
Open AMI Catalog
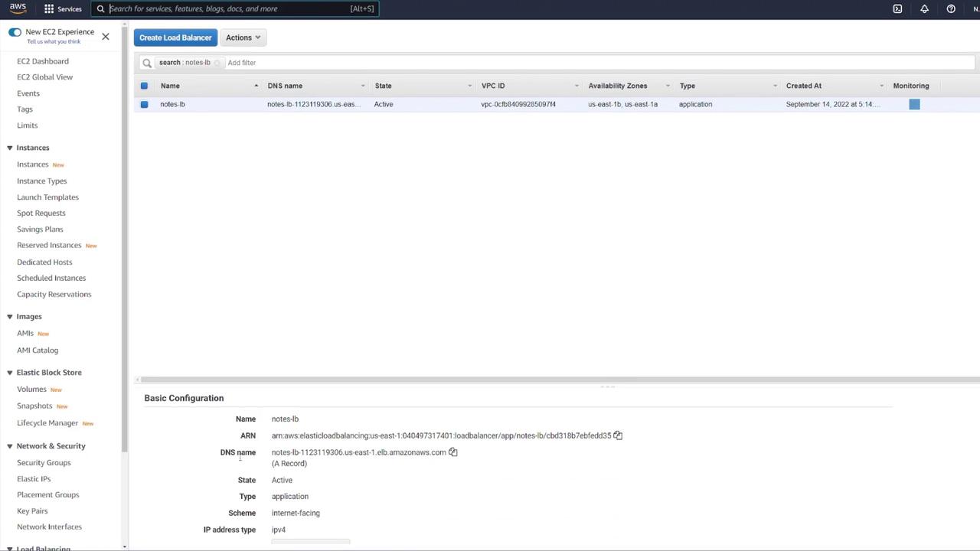(x=38, y=350)
